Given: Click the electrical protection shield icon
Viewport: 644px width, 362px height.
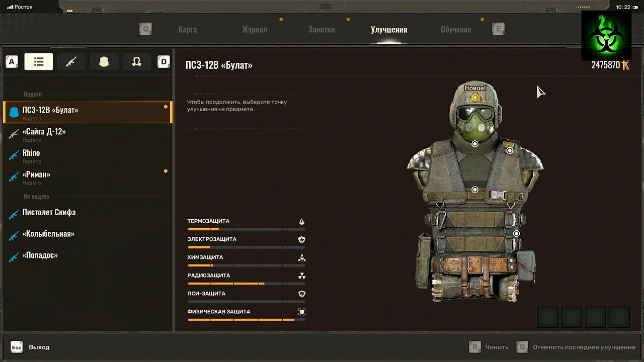Looking at the screenshot, I should tap(301, 239).
